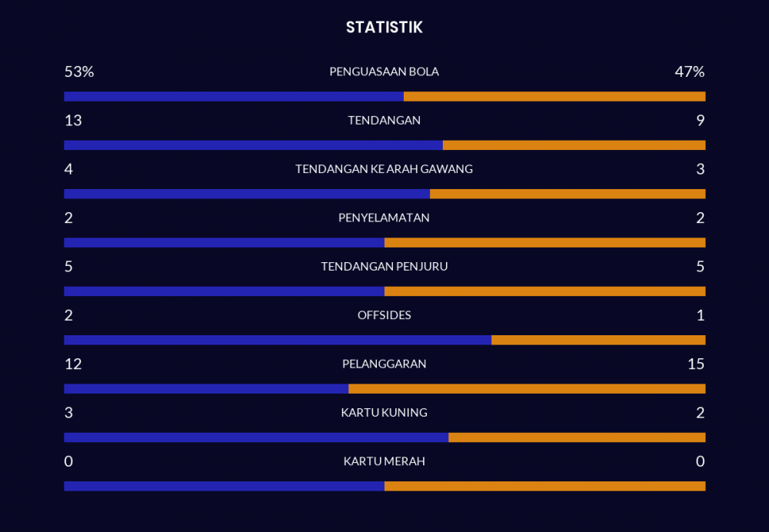
Task: Click orange segment of possession bar
Action: coord(554,97)
